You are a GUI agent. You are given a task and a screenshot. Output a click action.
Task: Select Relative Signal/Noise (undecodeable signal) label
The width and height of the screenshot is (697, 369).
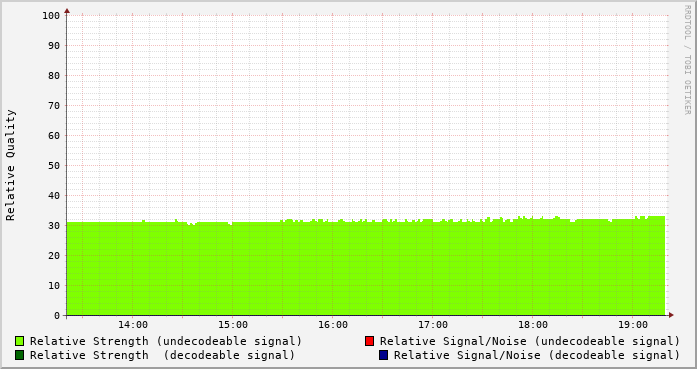(x=530, y=341)
